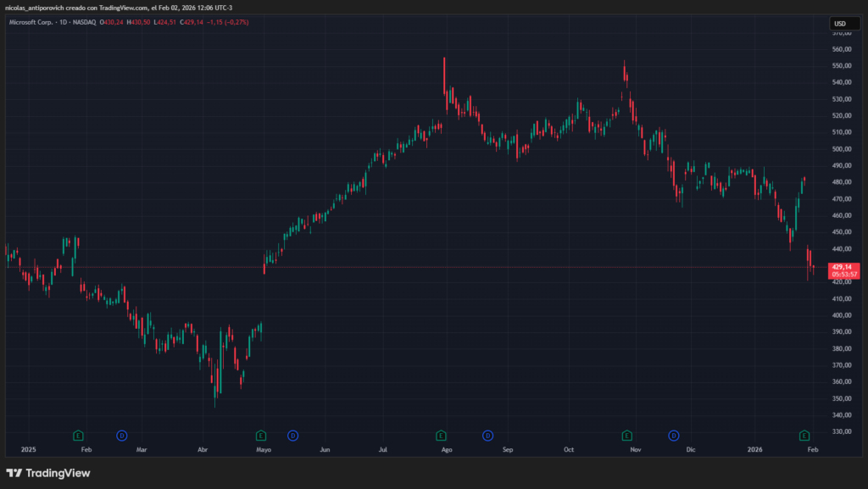Click the 550,00 level on the price scale
The width and height of the screenshot is (868, 489).
pyautogui.click(x=843, y=66)
